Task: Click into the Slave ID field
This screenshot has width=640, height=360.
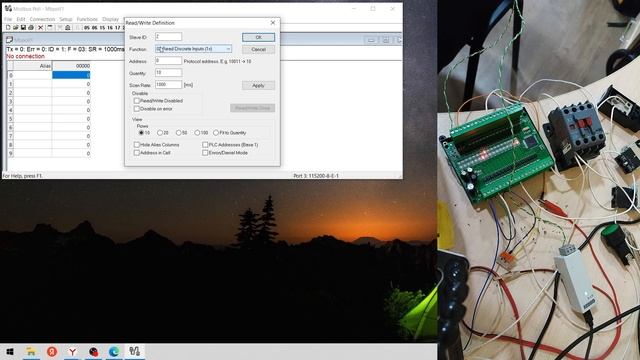Action: coord(168,37)
